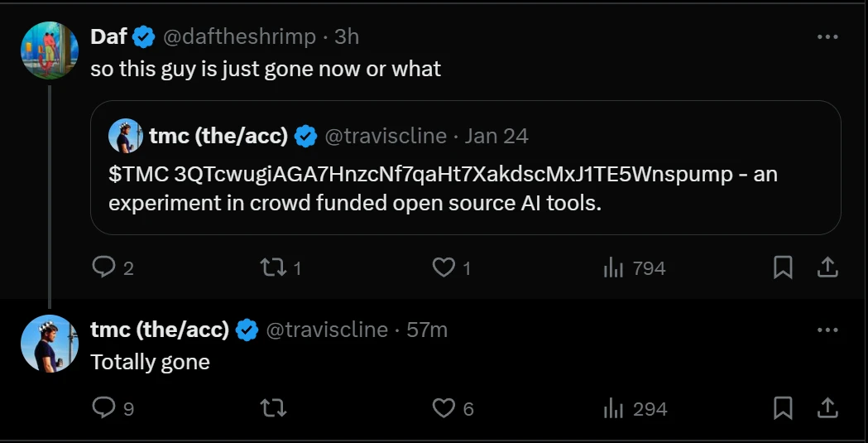Image resolution: width=868 pixels, height=443 pixels.
Task: Open tmc's avatar in the reply
Action: pos(50,344)
